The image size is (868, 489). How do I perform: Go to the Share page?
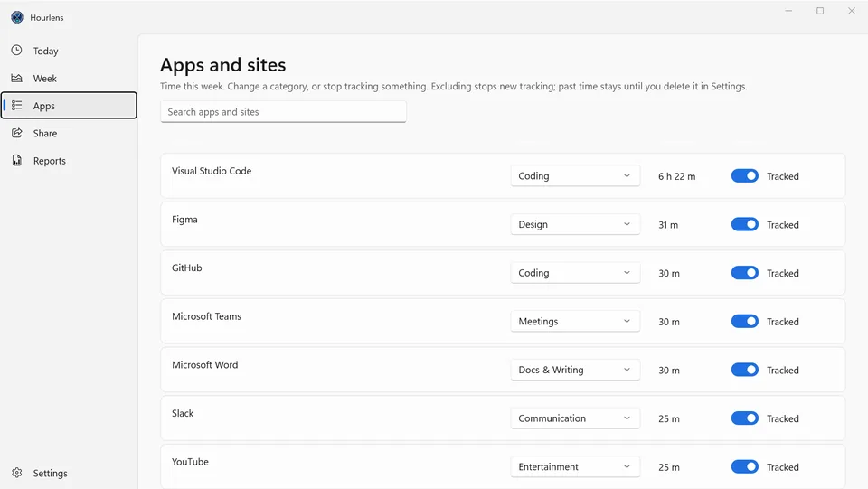click(x=69, y=133)
